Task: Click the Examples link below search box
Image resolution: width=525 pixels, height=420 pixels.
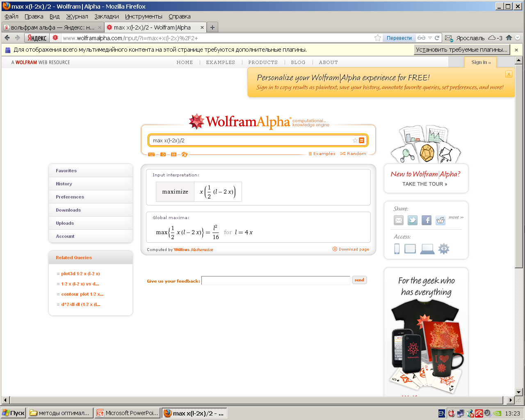Action: click(322, 154)
